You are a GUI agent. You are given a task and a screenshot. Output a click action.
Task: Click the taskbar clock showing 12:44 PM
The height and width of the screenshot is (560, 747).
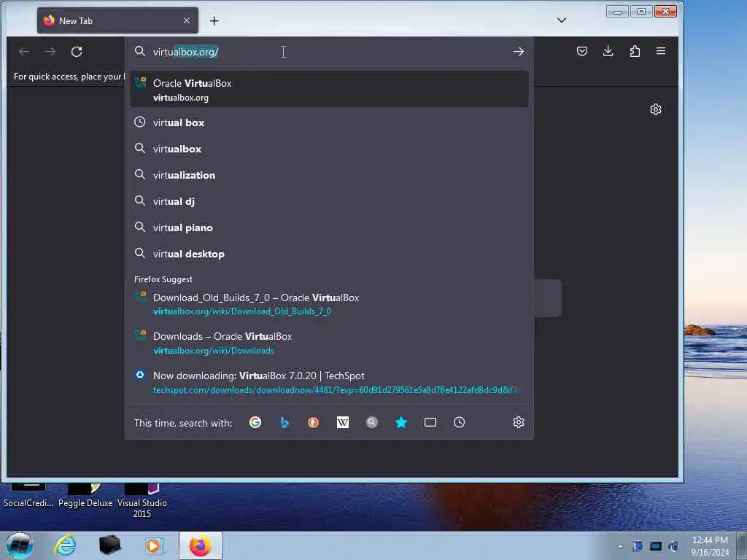pyautogui.click(x=710, y=546)
